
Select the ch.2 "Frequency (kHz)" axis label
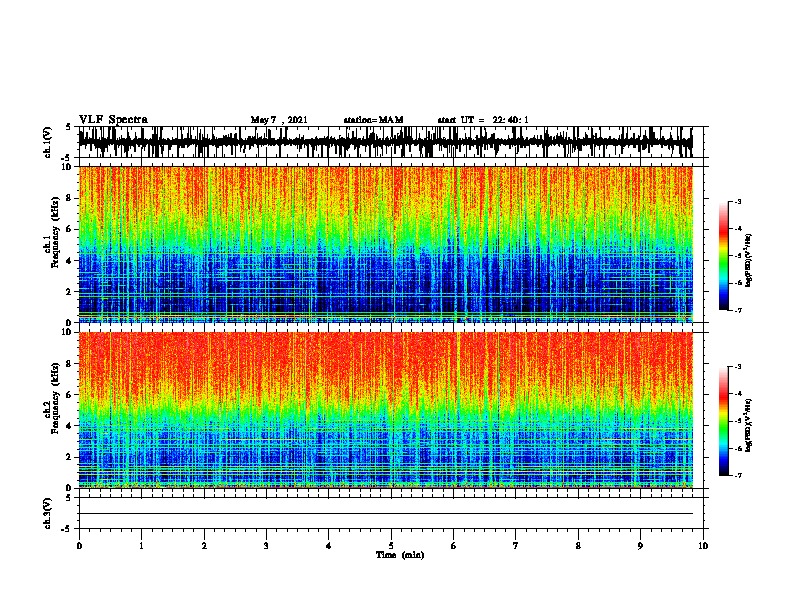point(55,398)
